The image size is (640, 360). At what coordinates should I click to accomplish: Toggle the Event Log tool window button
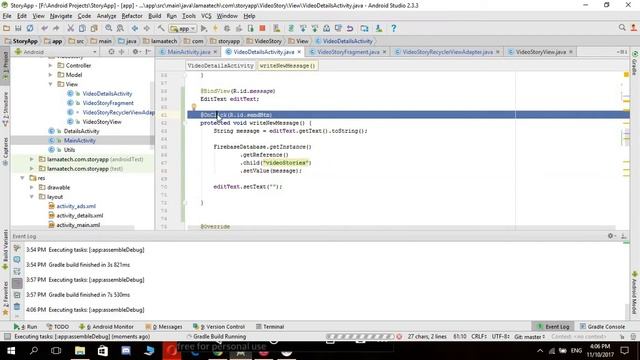[553, 327]
